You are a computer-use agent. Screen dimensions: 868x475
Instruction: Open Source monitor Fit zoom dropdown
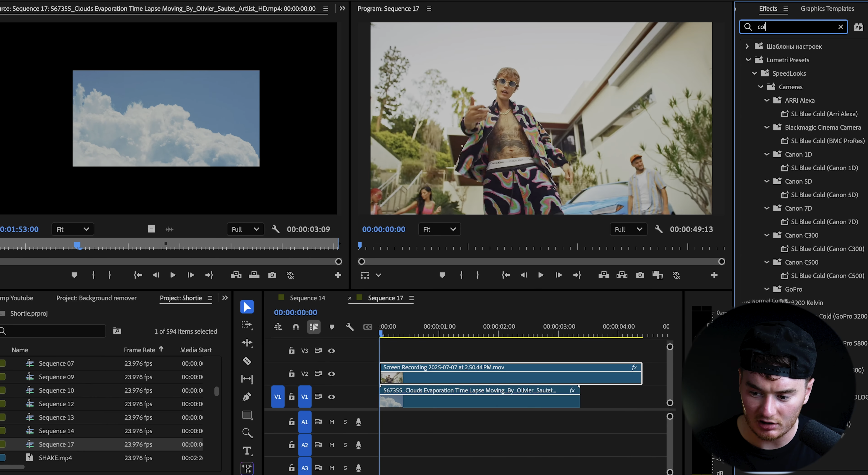tap(73, 229)
